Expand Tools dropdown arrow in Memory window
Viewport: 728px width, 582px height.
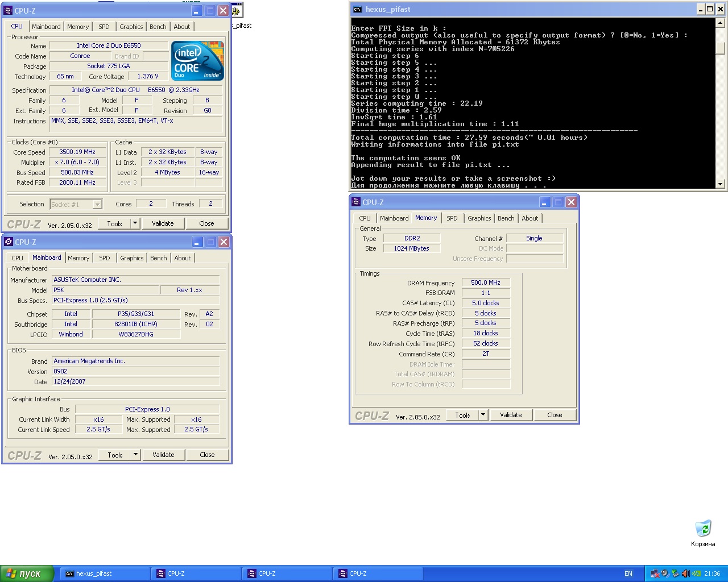click(483, 415)
